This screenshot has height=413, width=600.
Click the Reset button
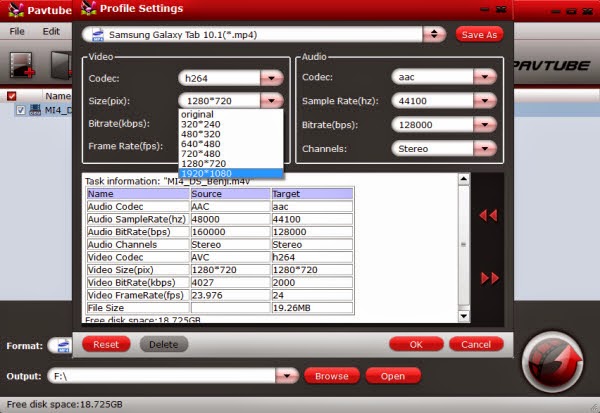pos(106,344)
